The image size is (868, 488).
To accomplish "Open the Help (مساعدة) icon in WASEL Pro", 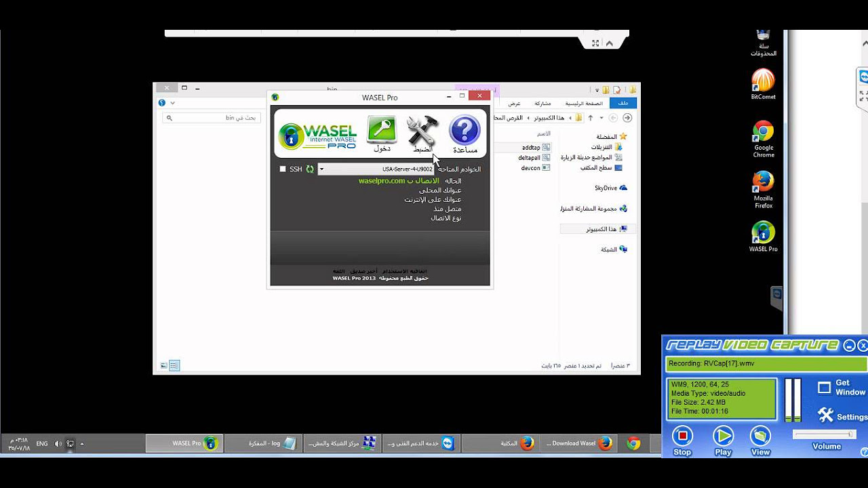I will pyautogui.click(x=465, y=133).
